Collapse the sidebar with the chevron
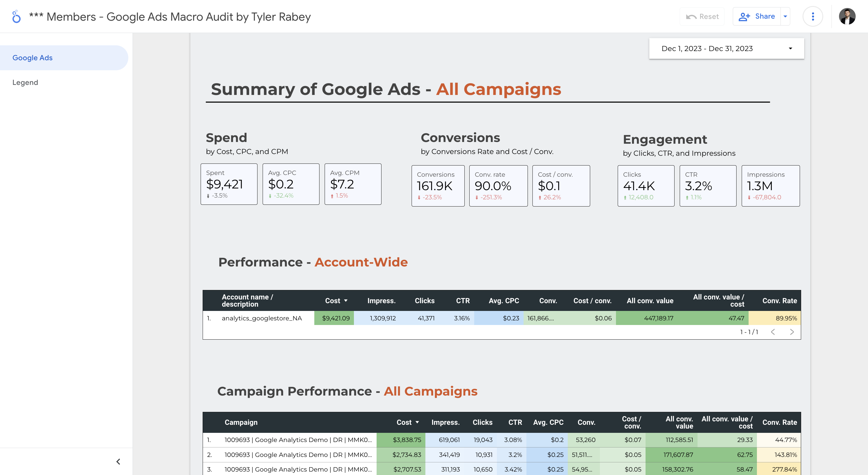The image size is (868, 475). (x=118, y=462)
